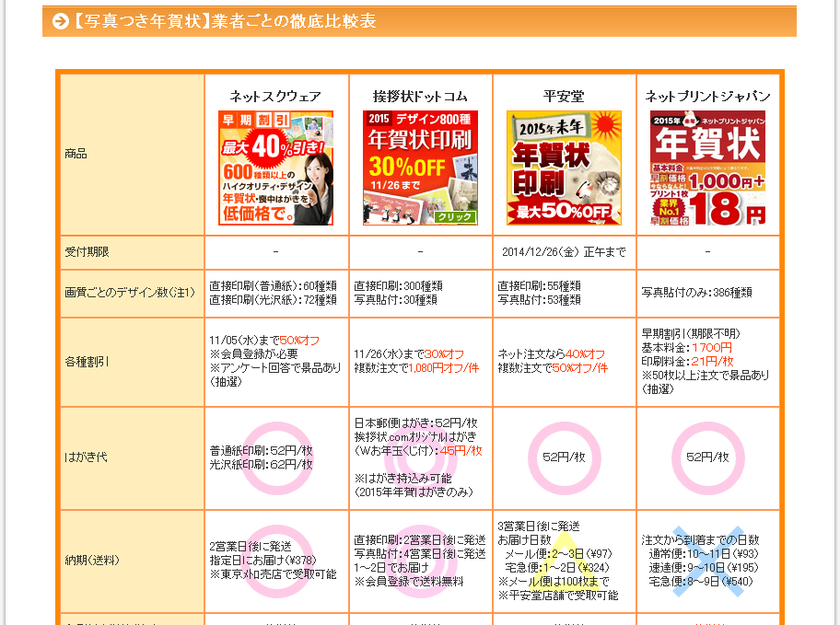Click the はがき代 row label

point(86,457)
